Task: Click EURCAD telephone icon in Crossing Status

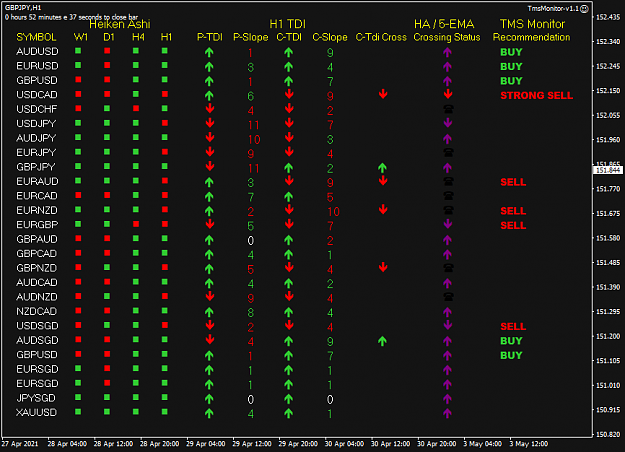Action: point(448,195)
